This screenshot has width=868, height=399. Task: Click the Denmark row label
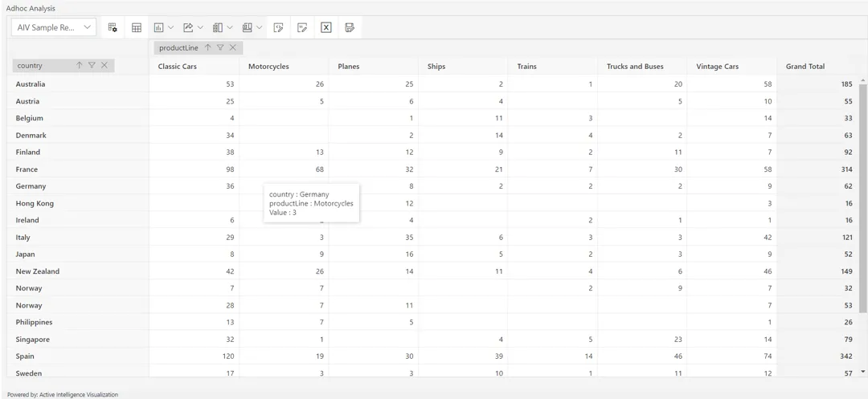coord(31,135)
